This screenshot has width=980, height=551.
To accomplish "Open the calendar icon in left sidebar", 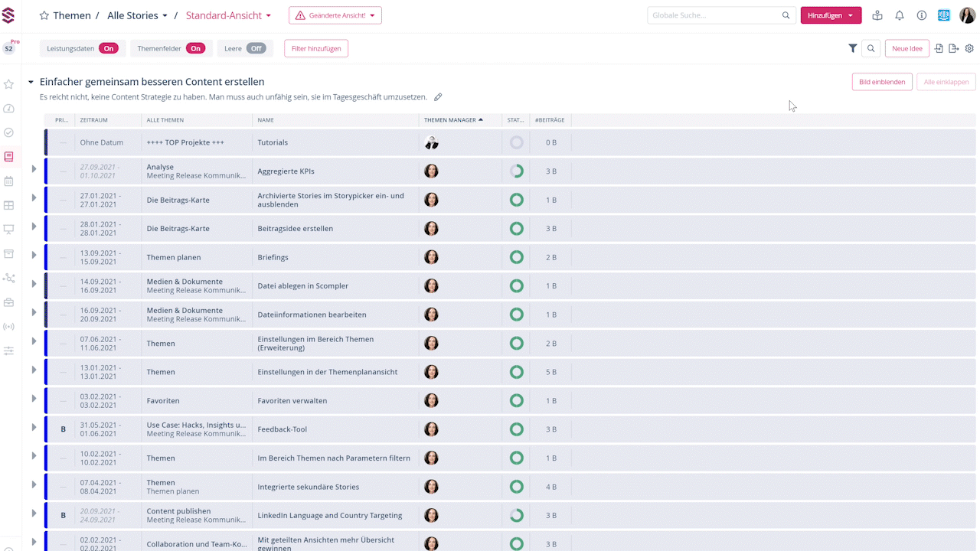I will (x=9, y=181).
